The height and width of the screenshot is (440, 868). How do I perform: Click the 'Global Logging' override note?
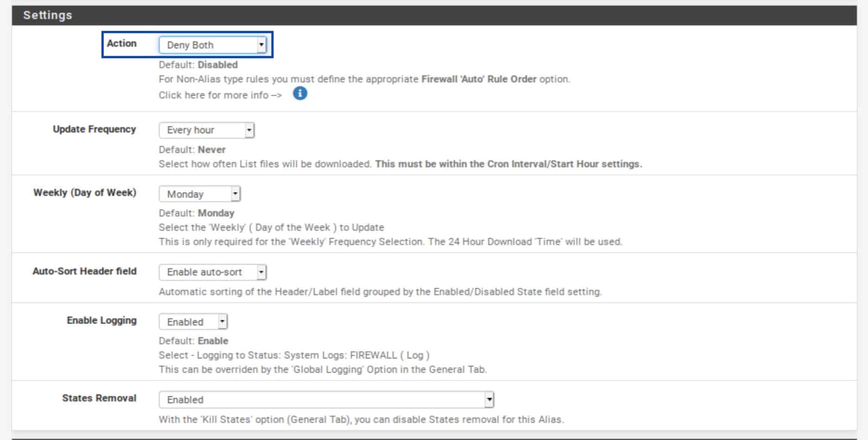tap(323, 369)
